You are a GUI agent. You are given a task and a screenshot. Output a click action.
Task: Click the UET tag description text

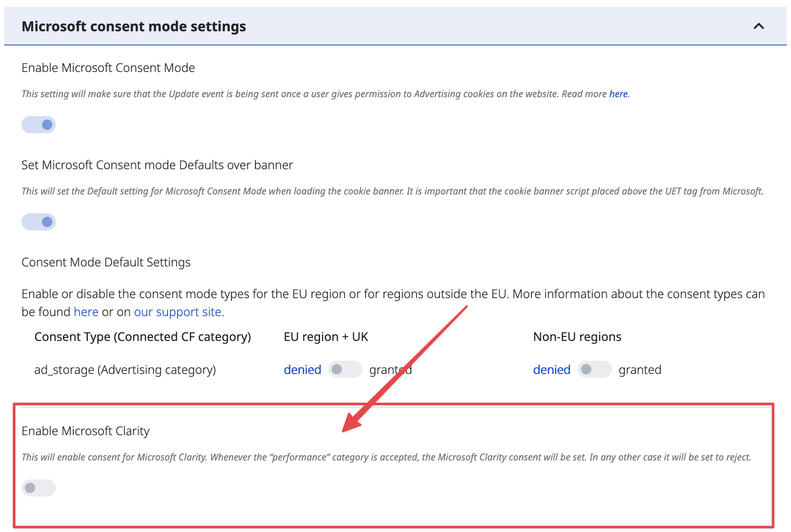click(x=393, y=191)
